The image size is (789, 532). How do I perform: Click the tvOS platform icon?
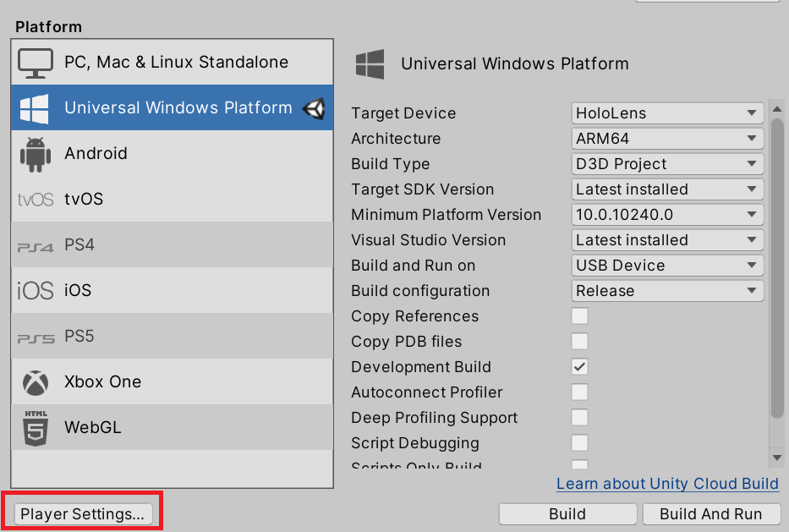[x=36, y=200]
